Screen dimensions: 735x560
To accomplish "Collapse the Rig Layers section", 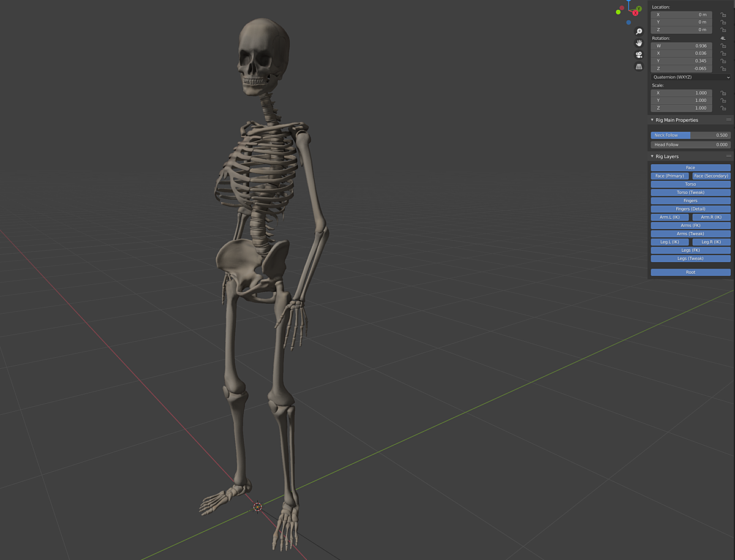I will click(652, 156).
